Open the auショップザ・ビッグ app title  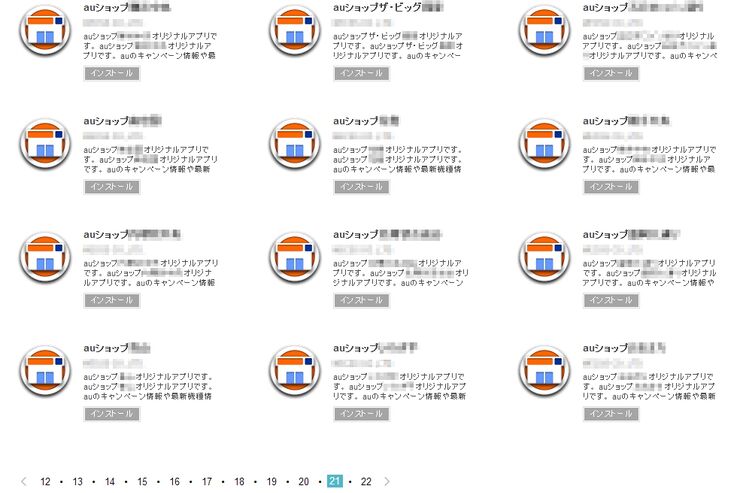[x=388, y=8]
